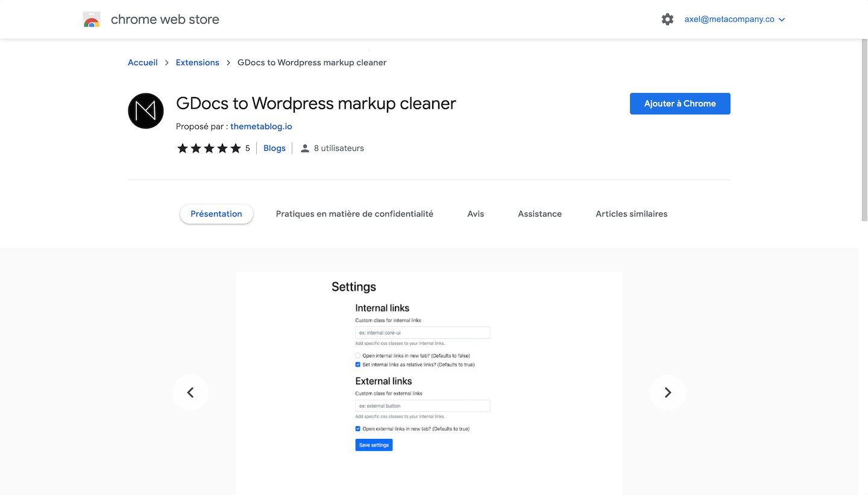Go to previous screenshot with left arrow
The width and height of the screenshot is (868, 495).
click(x=190, y=393)
